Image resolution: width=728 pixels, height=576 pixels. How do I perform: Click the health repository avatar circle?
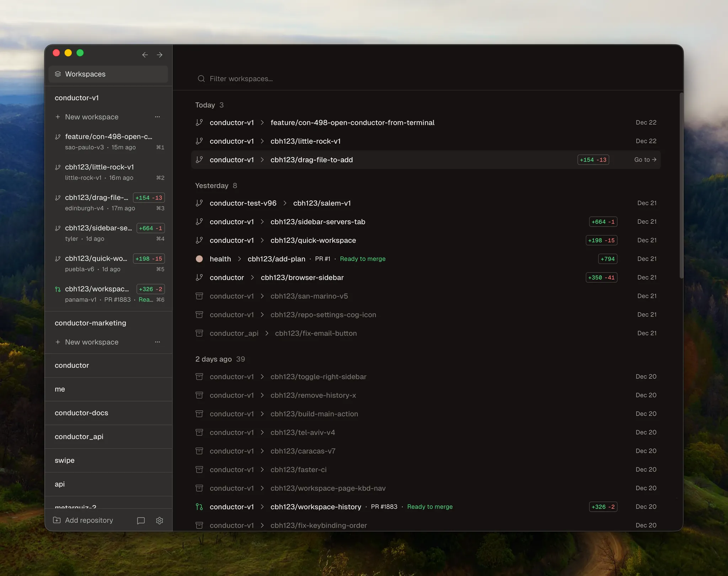tap(199, 259)
